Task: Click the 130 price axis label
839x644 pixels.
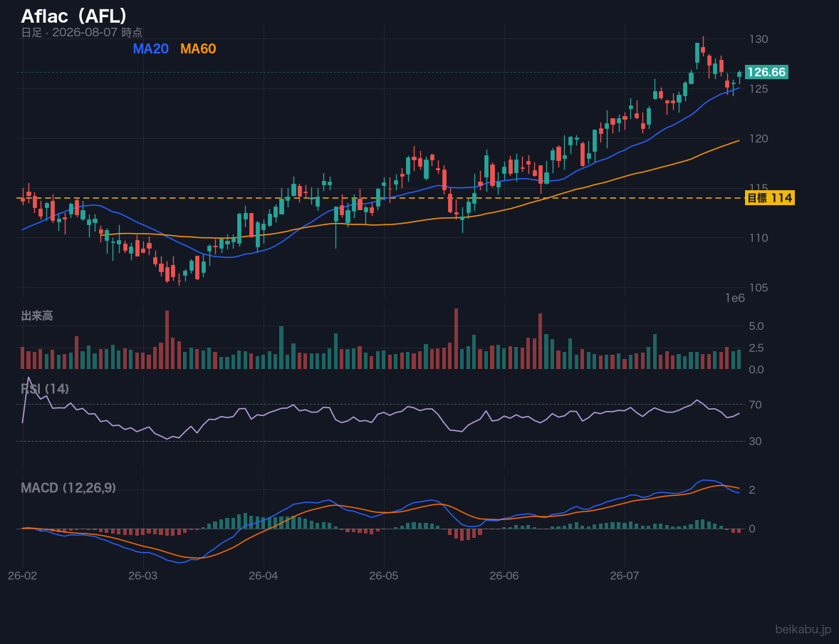Action: (x=759, y=39)
